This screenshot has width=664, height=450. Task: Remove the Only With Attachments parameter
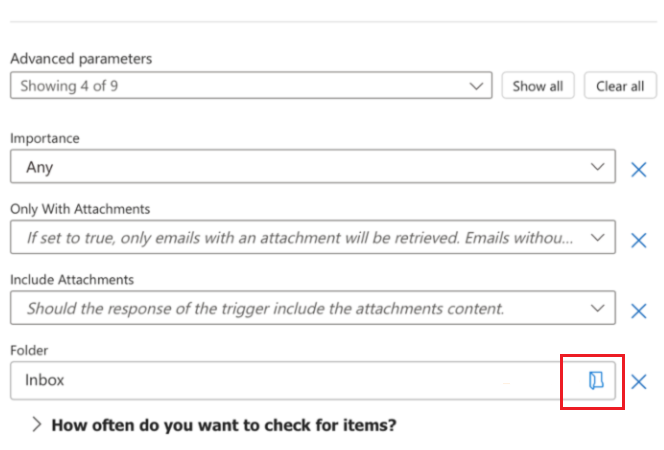(639, 240)
